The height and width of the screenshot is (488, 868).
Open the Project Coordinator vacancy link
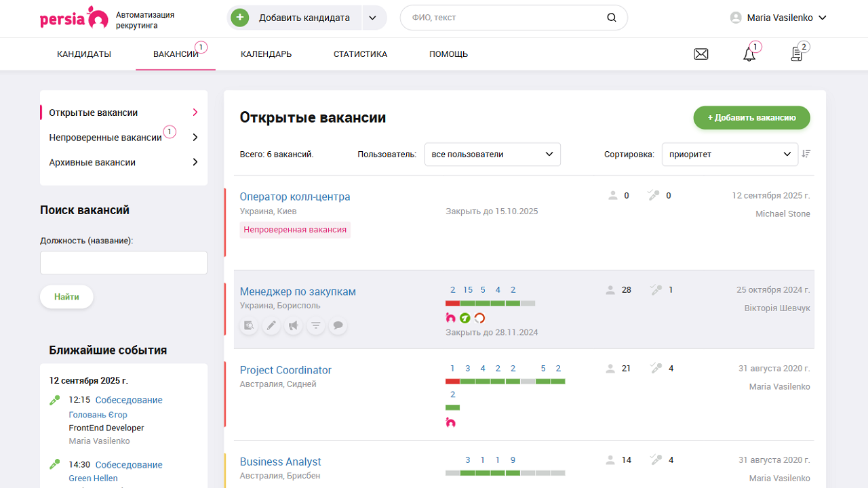click(x=285, y=370)
